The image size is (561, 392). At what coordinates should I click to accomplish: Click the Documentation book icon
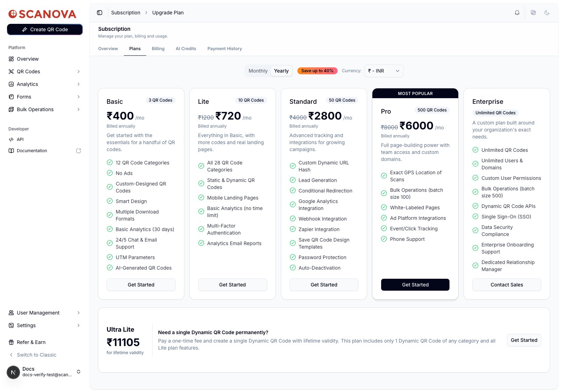(x=11, y=151)
